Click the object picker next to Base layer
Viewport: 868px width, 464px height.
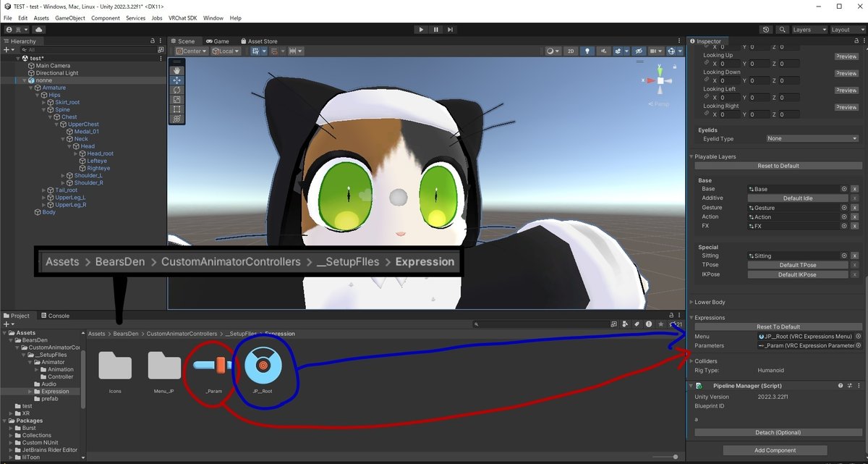(x=844, y=189)
